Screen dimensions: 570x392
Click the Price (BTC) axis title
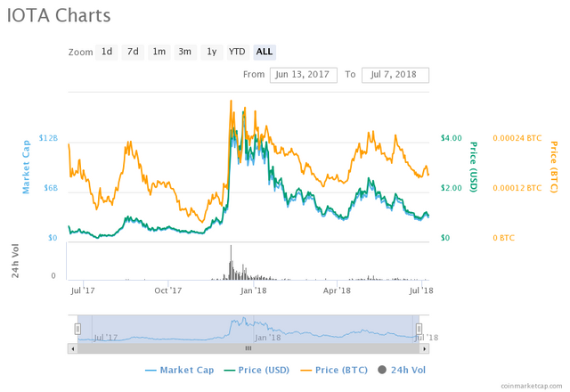pyautogui.click(x=553, y=167)
